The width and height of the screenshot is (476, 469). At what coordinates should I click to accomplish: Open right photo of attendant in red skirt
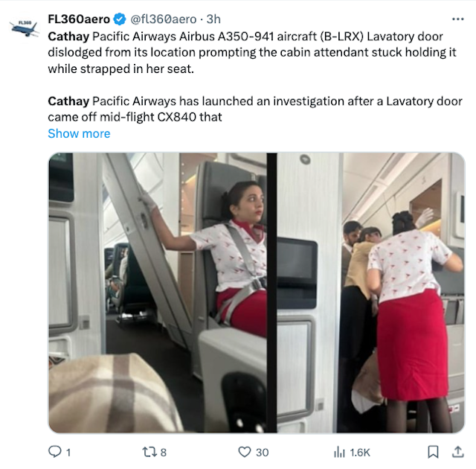point(370,293)
